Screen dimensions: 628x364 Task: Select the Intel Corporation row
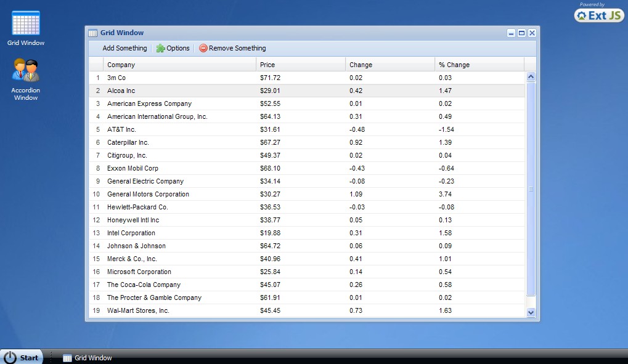(307, 233)
